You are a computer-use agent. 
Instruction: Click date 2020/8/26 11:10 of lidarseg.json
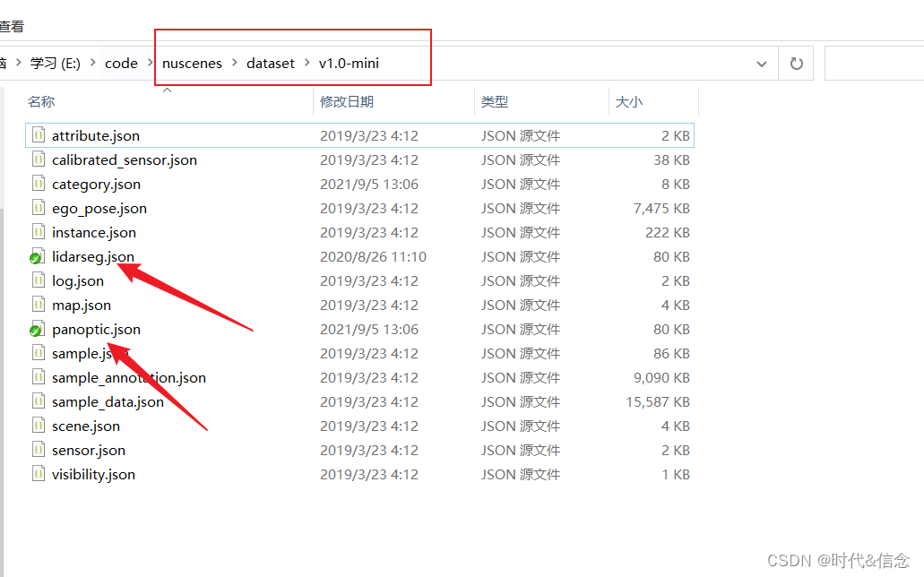[x=373, y=256]
